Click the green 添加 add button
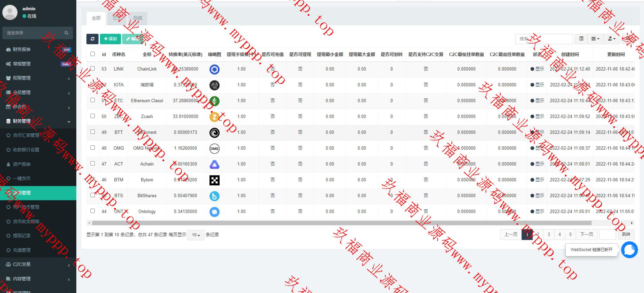 (x=110, y=39)
